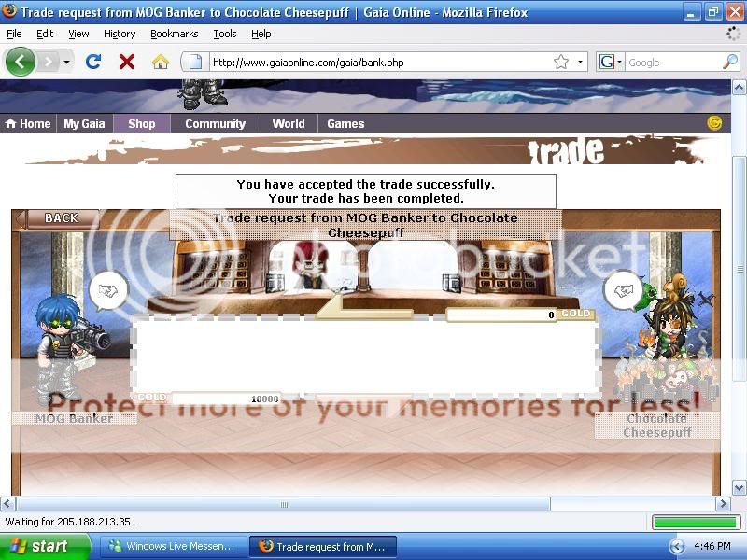This screenshot has height=560, width=747.
Task: Click MOG Banker's hand-offer speech bubble icon
Action: [107, 290]
